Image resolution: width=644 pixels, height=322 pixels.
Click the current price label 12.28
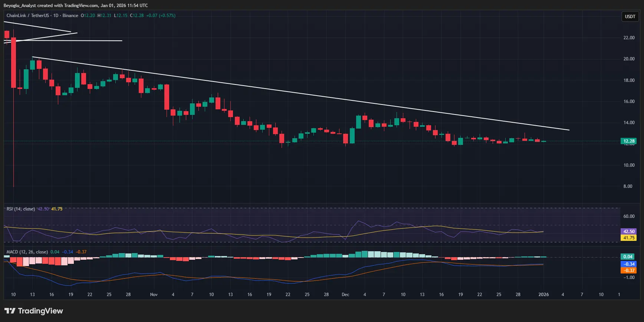[x=628, y=141]
